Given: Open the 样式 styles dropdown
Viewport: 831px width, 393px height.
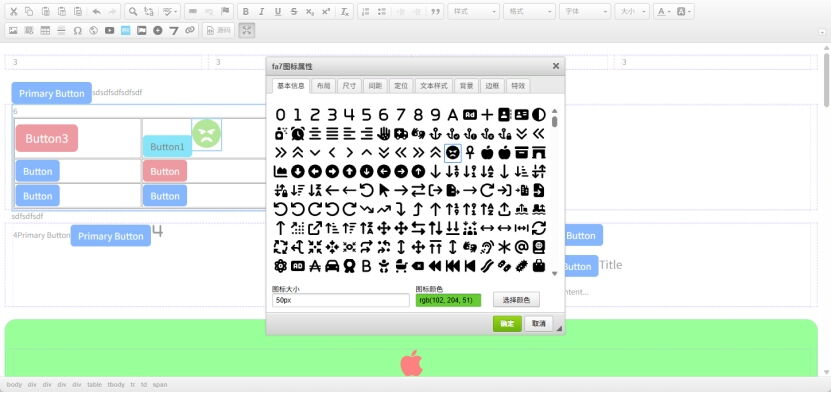Looking at the screenshot, I should 474,12.
